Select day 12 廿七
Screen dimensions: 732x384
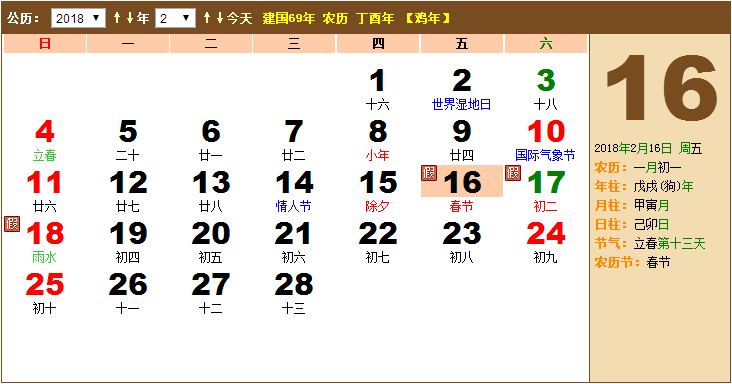(127, 191)
